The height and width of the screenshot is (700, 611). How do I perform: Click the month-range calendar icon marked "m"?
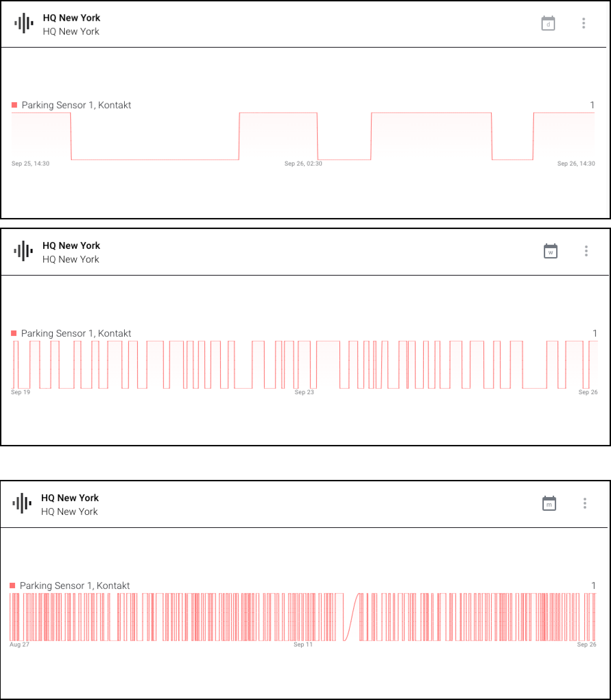click(x=549, y=504)
